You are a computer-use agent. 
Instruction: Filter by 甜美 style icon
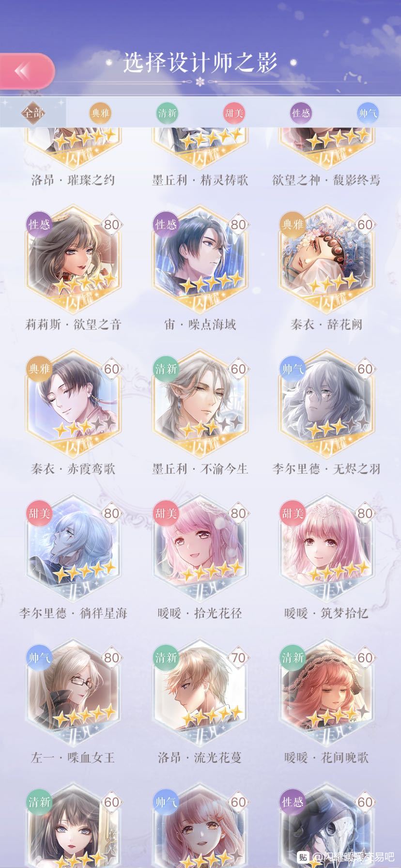click(234, 114)
